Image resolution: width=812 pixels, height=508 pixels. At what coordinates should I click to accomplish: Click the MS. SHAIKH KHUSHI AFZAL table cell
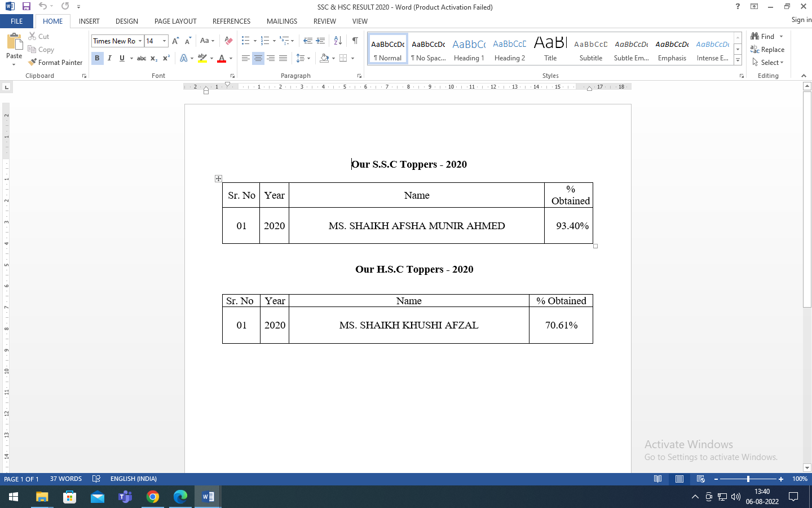pos(408,325)
